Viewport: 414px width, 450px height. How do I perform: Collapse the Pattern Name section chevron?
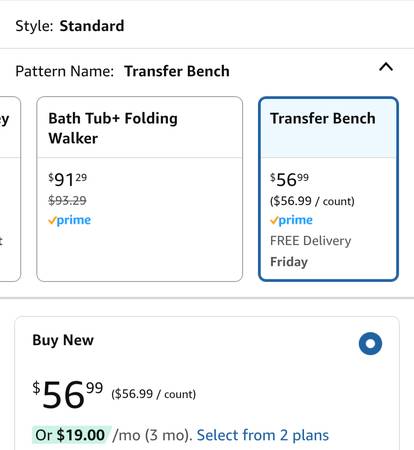(x=386, y=67)
